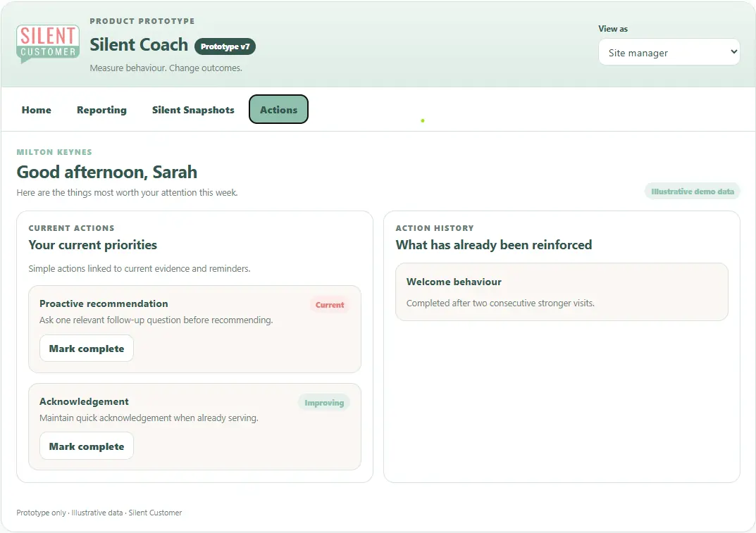This screenshot has height=533, width=756.
Task: Click the Illustrative demo data tag
Action: tap(693, 192)
